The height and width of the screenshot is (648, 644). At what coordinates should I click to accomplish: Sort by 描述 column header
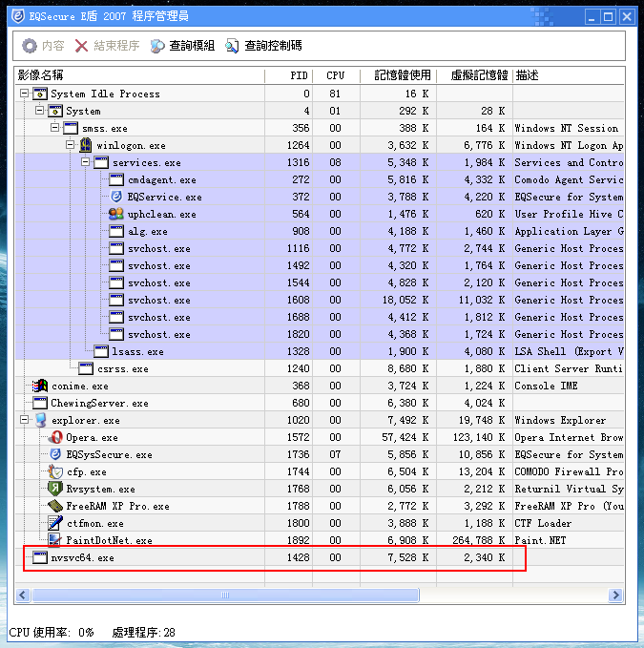tap(569, 75)
